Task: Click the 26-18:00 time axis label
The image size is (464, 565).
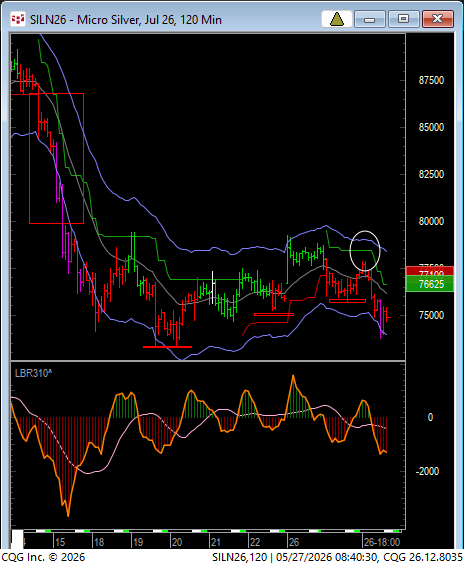Action: (x=382, y=542)
